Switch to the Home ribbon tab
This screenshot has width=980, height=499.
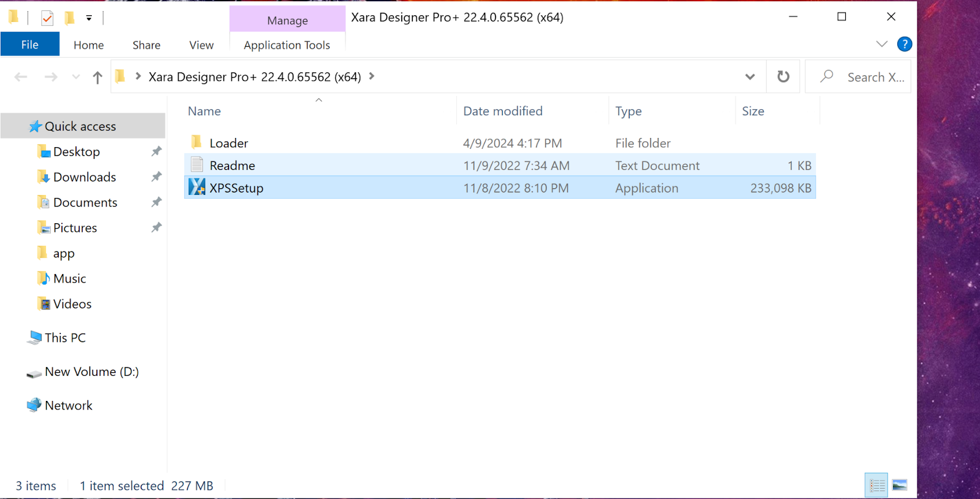click(89, 45)
